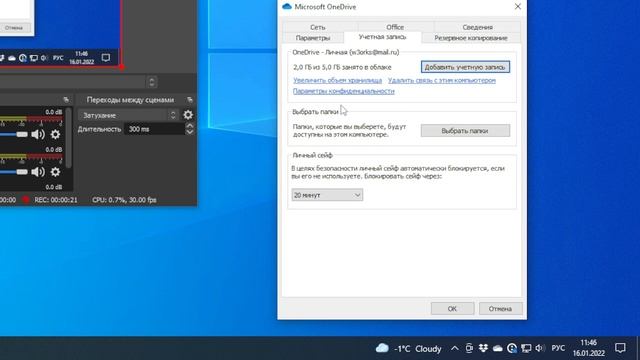Switch to the Параметры tab
Image resolution: width=640 pixels, height=360 pixels.
tap(313, 38)
